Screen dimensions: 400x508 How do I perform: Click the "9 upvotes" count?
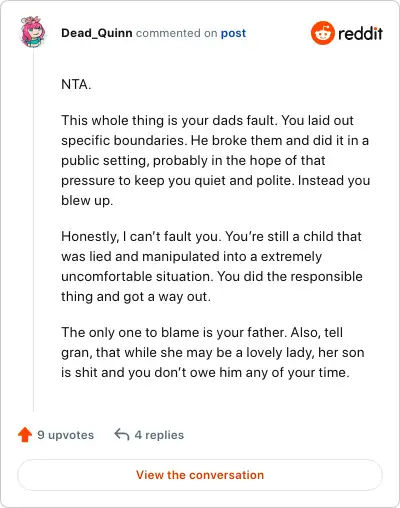click(65, 435)
